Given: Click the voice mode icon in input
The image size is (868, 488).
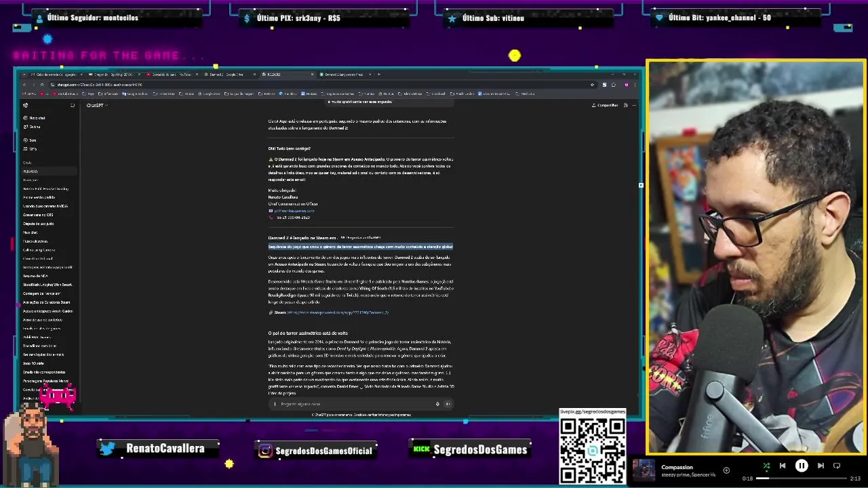Looking at the screenshot, I should click(x=448, y=404).
